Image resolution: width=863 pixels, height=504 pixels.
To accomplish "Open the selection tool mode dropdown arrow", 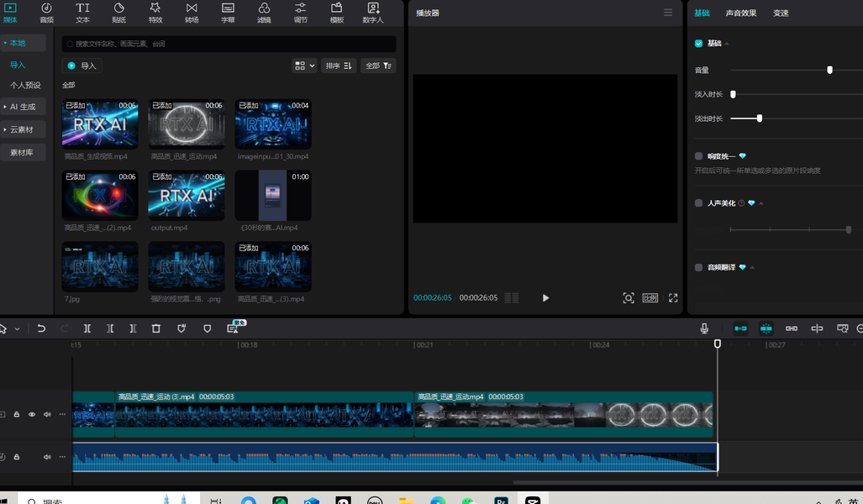I will 17,328.
